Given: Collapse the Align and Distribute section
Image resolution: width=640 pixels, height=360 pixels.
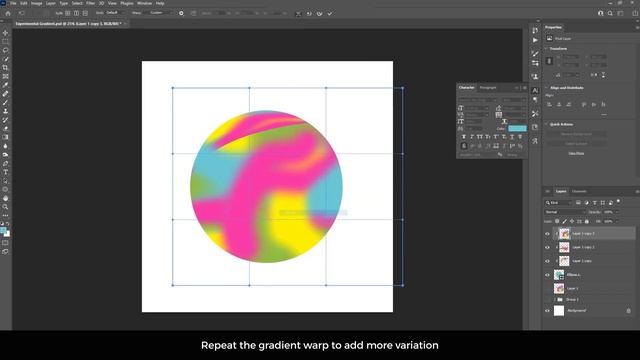Looking at the screenshot, I should click(546, 88).
